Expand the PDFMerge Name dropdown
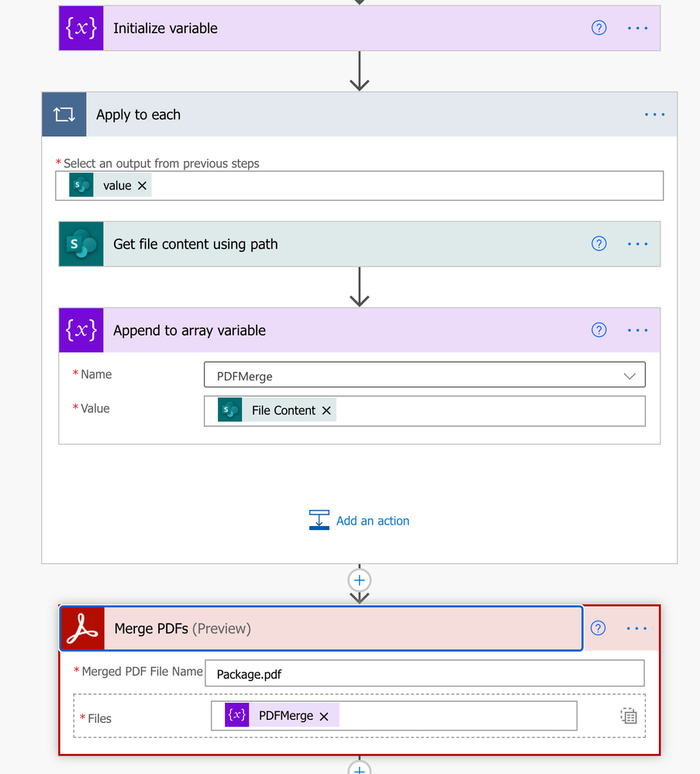The image size is (700, 774). pyautogui.click(x=629, y=376)
